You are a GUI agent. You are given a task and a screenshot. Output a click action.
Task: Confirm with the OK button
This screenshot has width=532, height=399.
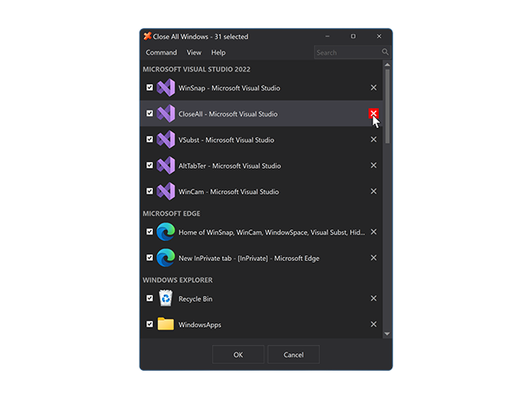coord(239,355)
